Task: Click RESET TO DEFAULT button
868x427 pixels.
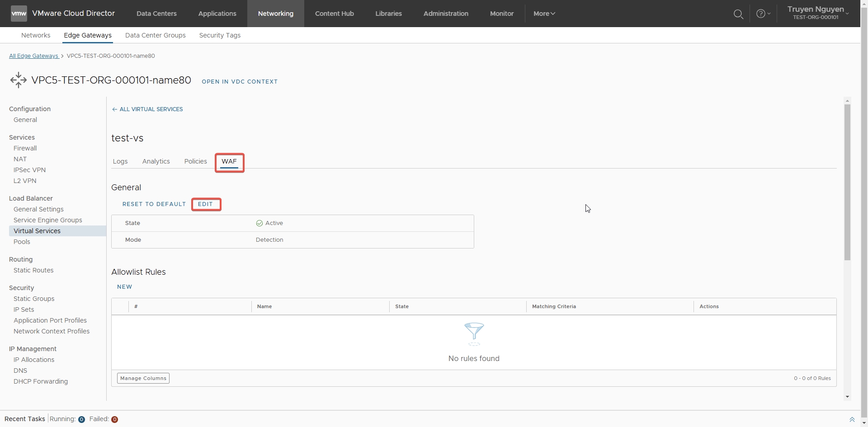Action: click(x=154, y=204)
